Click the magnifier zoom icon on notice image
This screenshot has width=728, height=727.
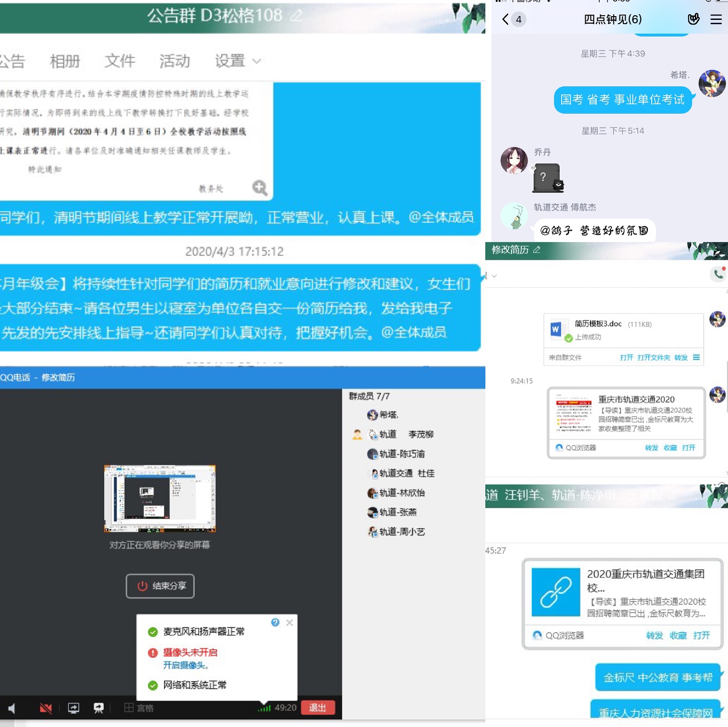(x=259, y=188)
